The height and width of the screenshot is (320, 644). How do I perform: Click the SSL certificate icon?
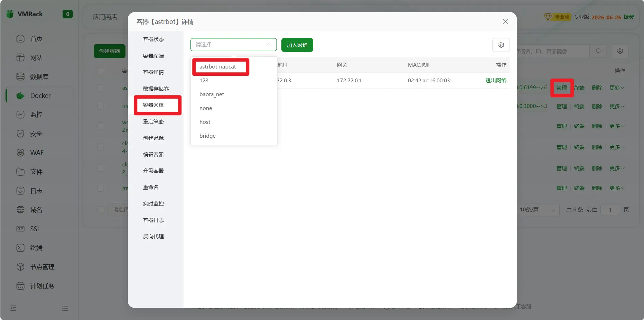pyautogui.click(x=20, y=229)
